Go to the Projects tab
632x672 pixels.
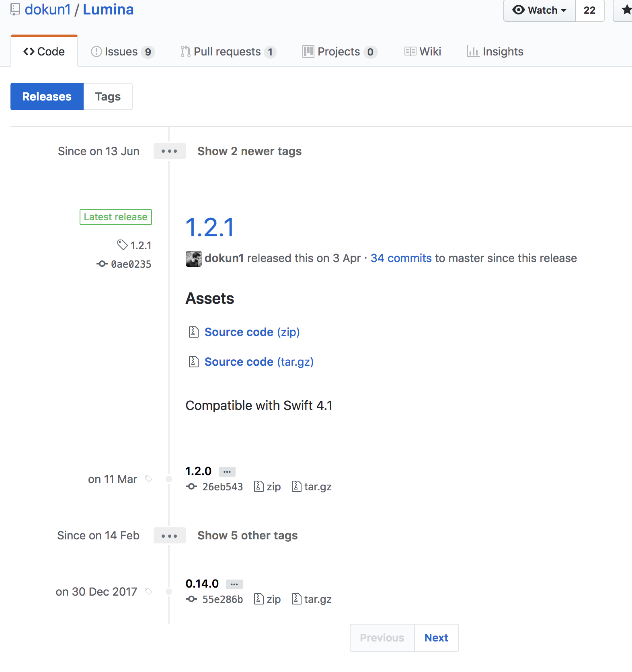click(x=340, y=52)
